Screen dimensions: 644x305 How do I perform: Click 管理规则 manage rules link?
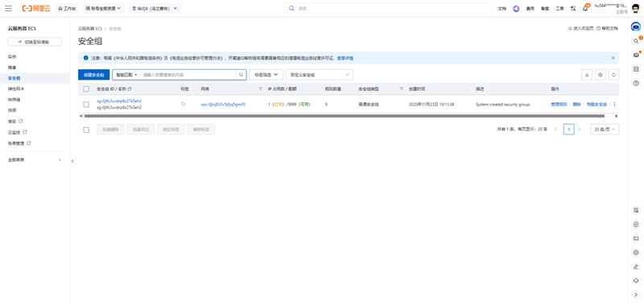(x=559, y=105)
